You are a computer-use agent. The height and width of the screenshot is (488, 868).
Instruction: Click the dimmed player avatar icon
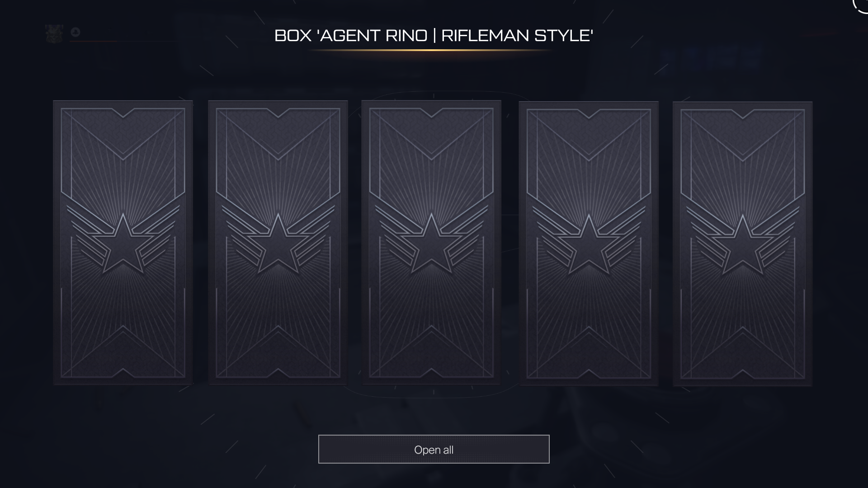pyautogui.click(x=54, y=34)
